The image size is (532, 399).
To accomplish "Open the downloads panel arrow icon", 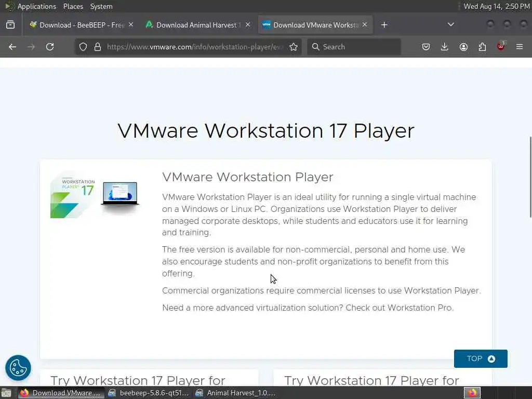I will pos(445,47).
